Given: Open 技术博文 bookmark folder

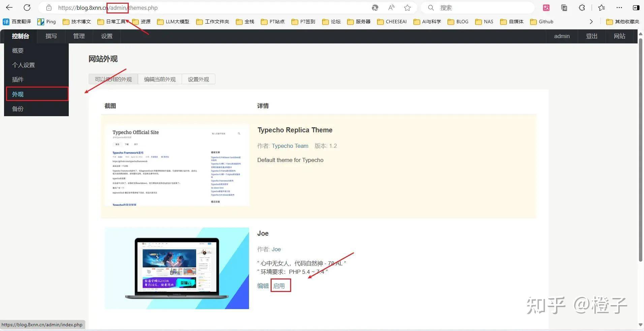Looking at the screenshot, I should [77, 22].
